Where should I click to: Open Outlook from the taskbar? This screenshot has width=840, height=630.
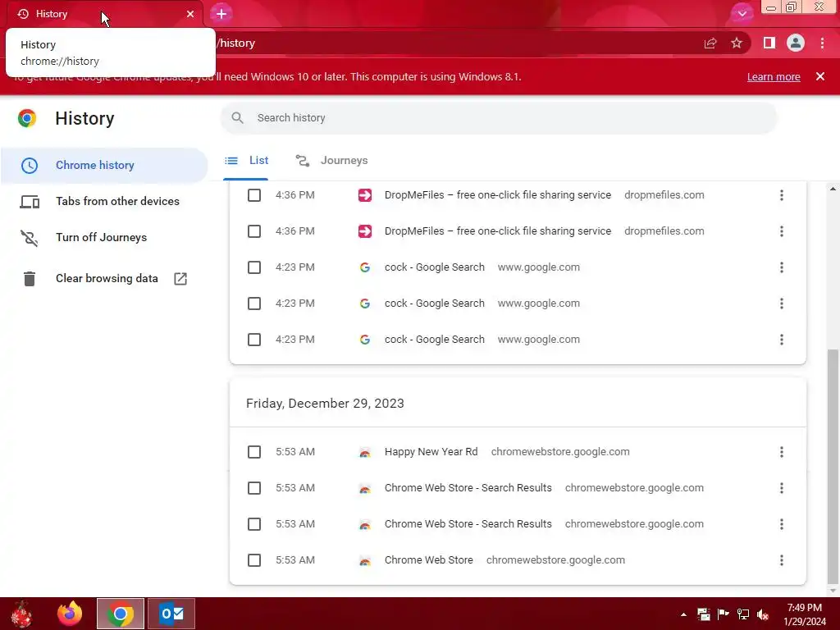[171, 614]
